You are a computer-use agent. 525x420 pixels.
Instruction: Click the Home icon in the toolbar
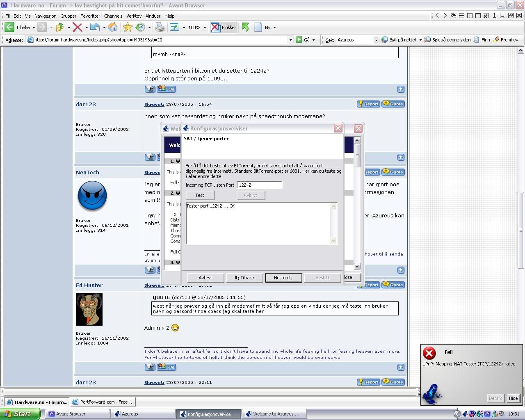point(113,27)
